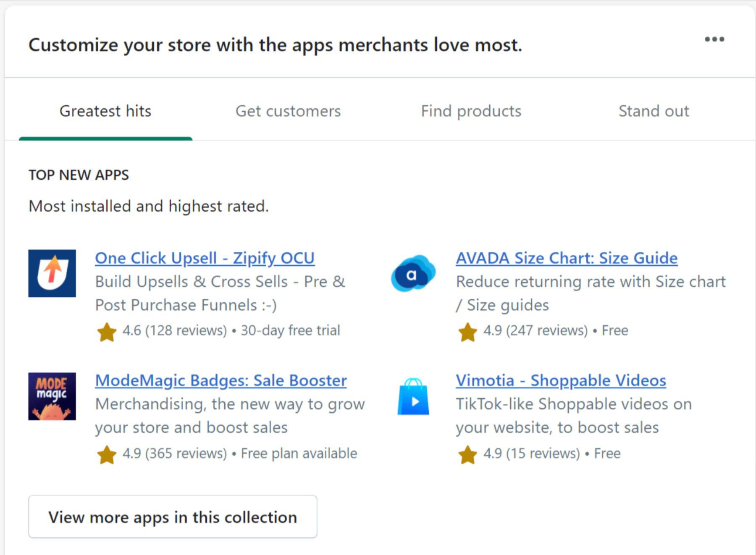This screenshot has height=555, width=756.
Task: Switch to the Get customers tab
Action: (288, 111)
